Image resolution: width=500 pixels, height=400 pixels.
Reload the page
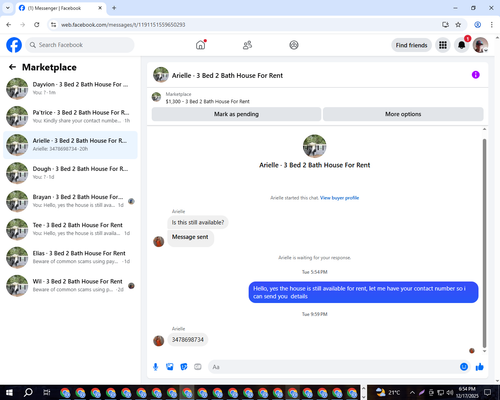tap(37, 25)
